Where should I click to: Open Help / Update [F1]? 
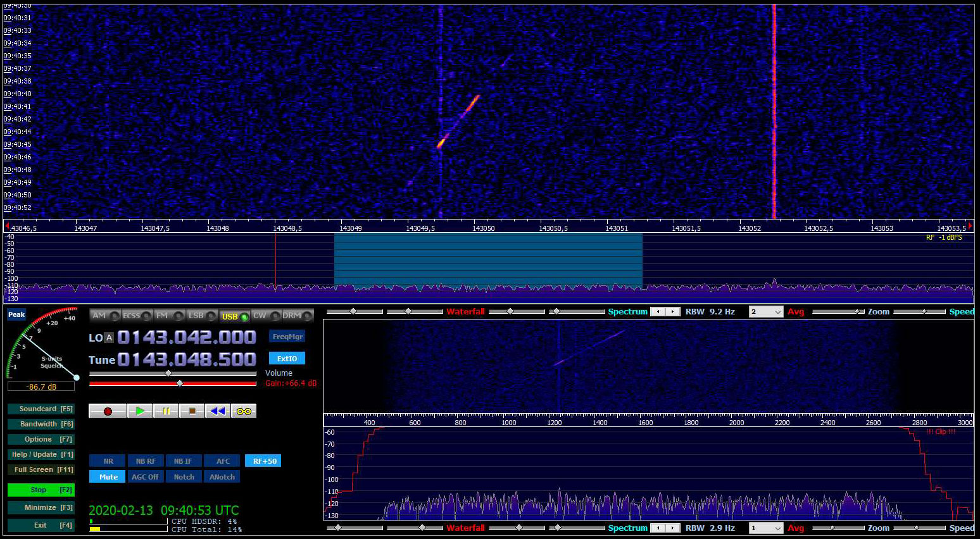tap(41, 454)
